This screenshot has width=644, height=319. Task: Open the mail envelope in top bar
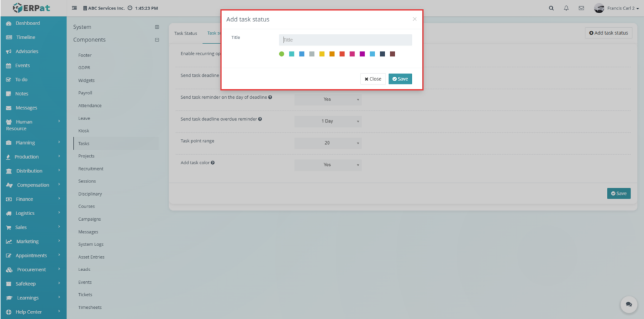pos(581,8)
